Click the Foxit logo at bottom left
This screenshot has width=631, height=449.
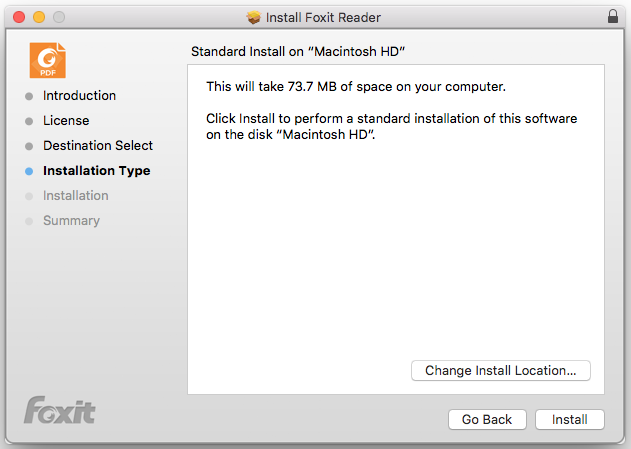pyautogui.click(x=60, y=410)
